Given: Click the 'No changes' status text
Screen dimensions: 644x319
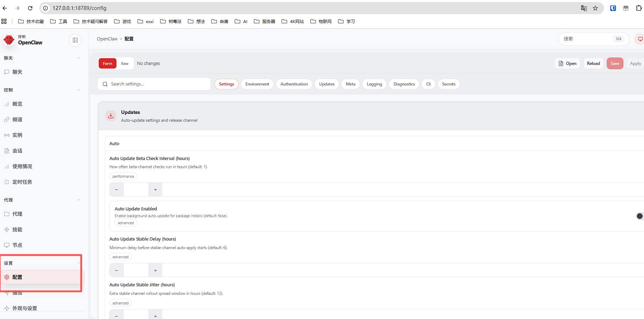Looking at the screenshot, I should click(148, 64).
